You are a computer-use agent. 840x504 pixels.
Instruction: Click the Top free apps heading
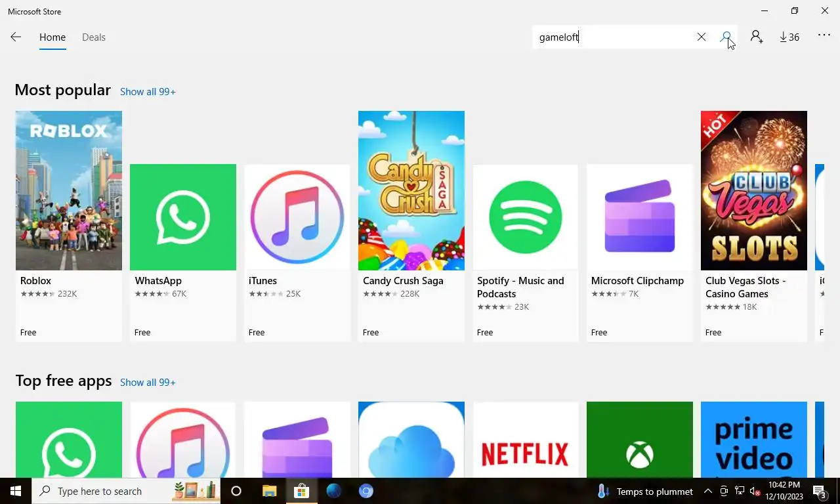tap(63, 381)
